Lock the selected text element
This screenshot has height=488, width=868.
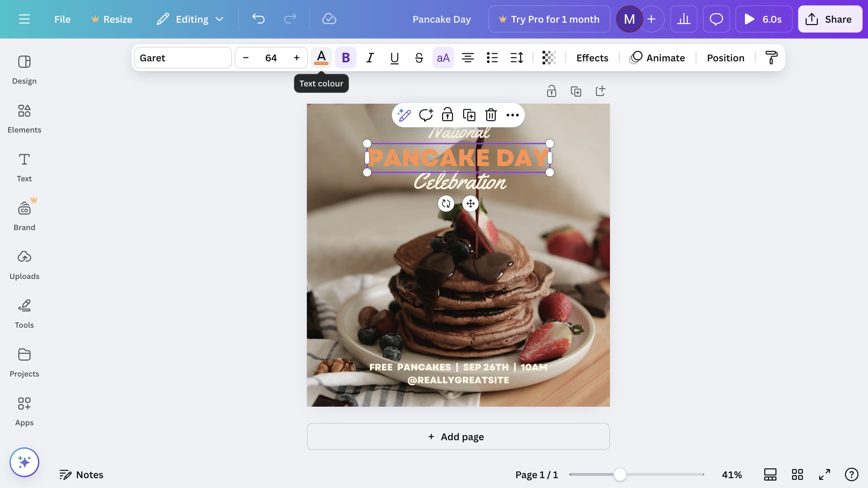[x=448, y=115]
